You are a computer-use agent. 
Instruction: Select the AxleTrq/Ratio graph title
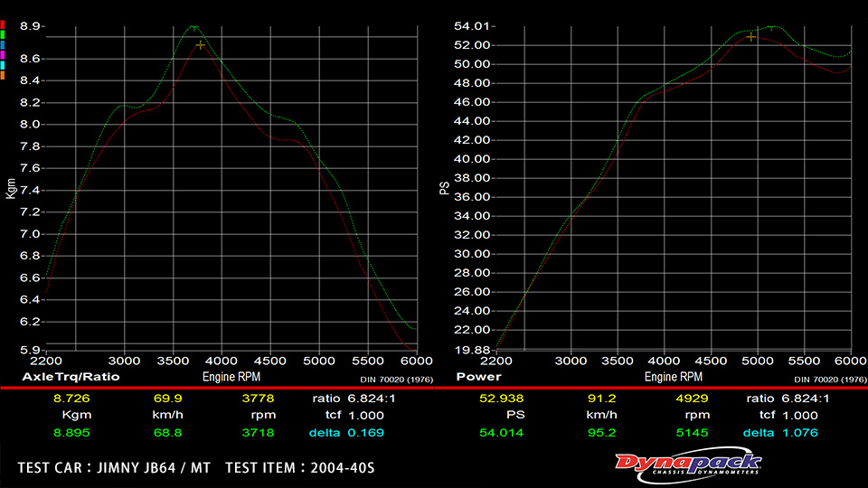(x=71, y=376)
